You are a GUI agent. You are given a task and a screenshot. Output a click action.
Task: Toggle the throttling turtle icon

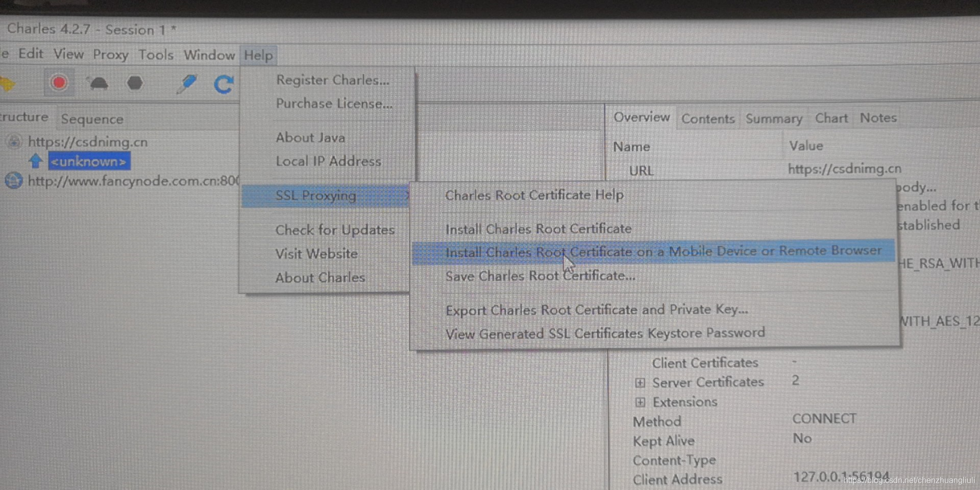pos(99,83)
